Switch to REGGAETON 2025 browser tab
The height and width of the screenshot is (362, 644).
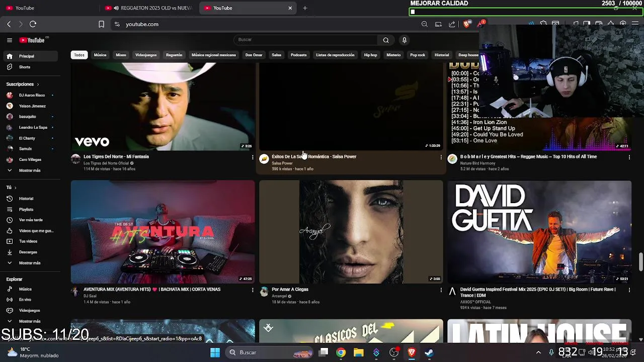pyautogui.click(x=148, y=8)
